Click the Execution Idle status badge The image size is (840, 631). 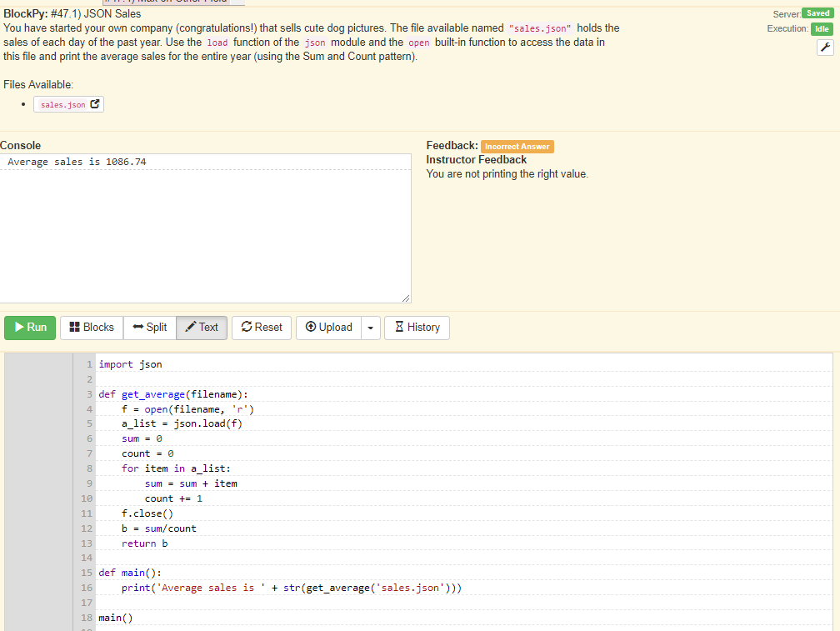tap(822, 28)
